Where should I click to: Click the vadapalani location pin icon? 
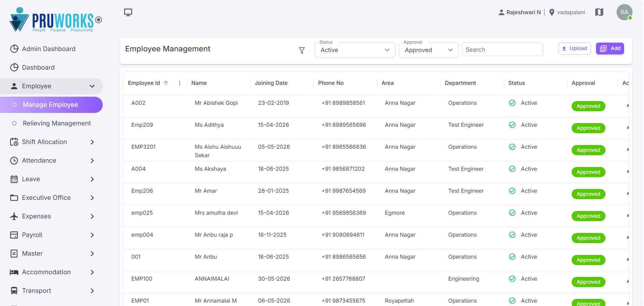[552, 12]
